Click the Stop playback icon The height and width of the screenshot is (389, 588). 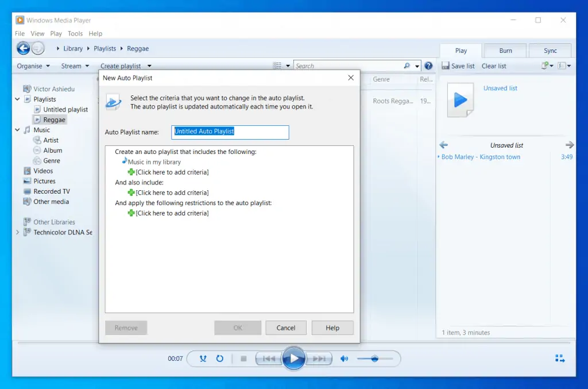[x=243, y=358]
